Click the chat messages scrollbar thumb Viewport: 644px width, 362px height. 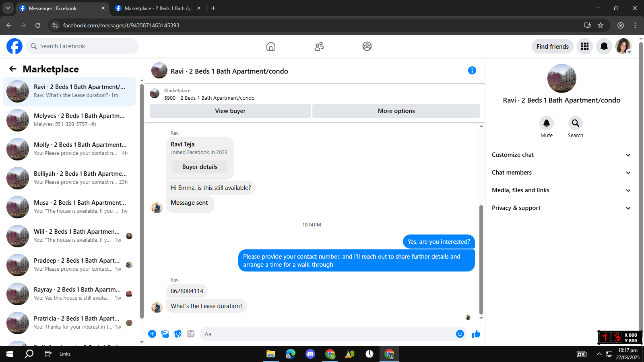point(481,259)
